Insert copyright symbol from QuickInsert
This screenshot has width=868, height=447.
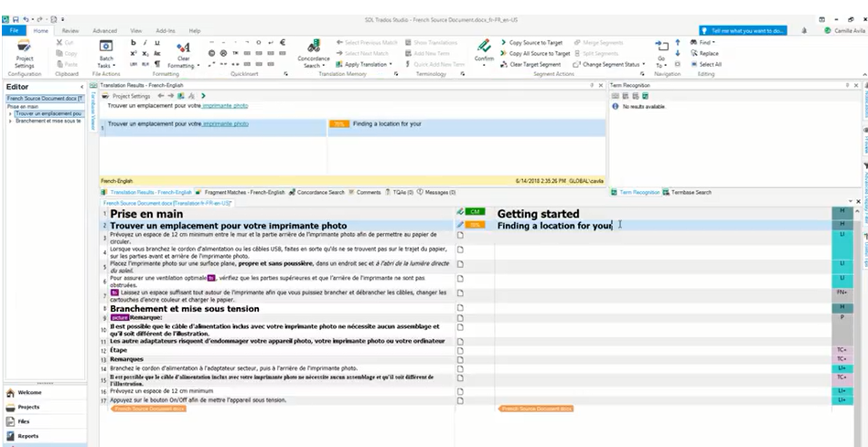pos(211,54)
